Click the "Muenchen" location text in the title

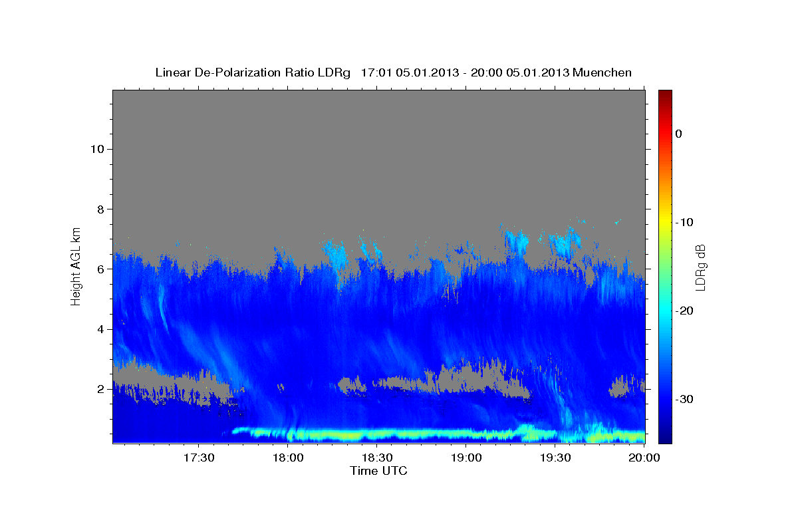coord(603,72)
